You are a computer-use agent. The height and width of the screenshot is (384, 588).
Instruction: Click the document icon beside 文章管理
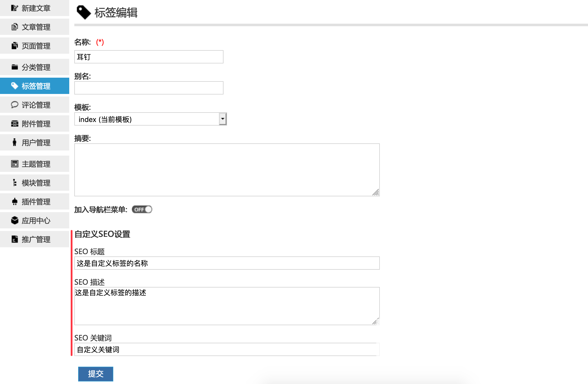click(x=15, y=27)
